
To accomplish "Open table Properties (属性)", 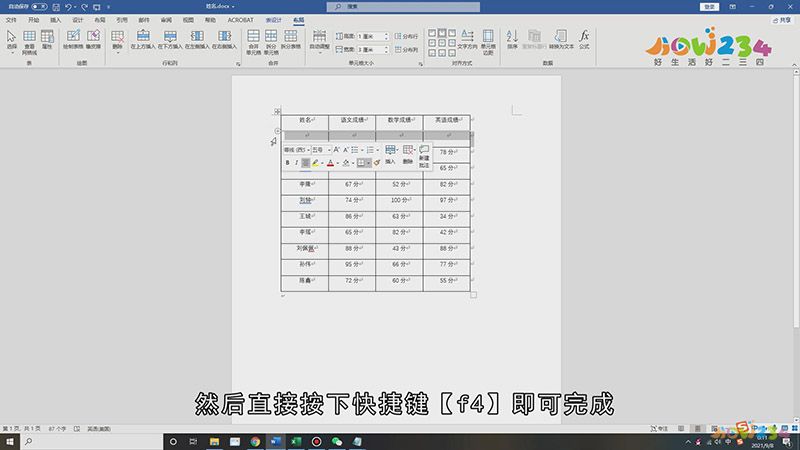I will click(47, 40).
